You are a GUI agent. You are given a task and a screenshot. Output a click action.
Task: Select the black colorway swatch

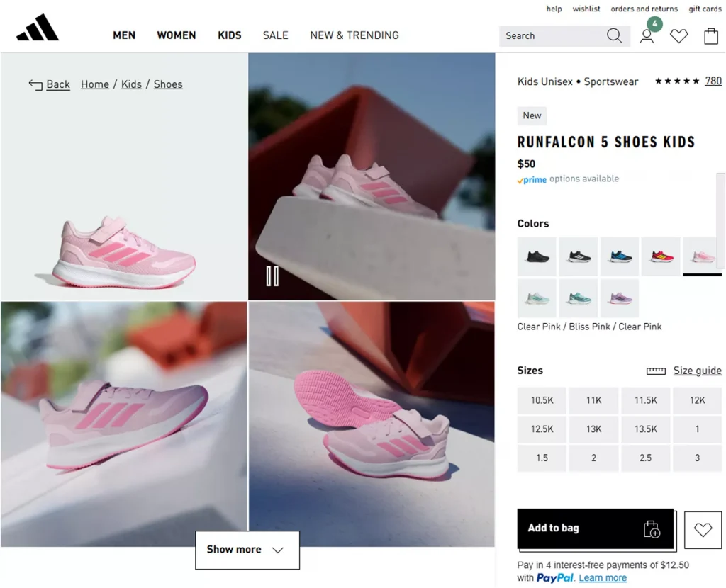click(x=536, y=256)
